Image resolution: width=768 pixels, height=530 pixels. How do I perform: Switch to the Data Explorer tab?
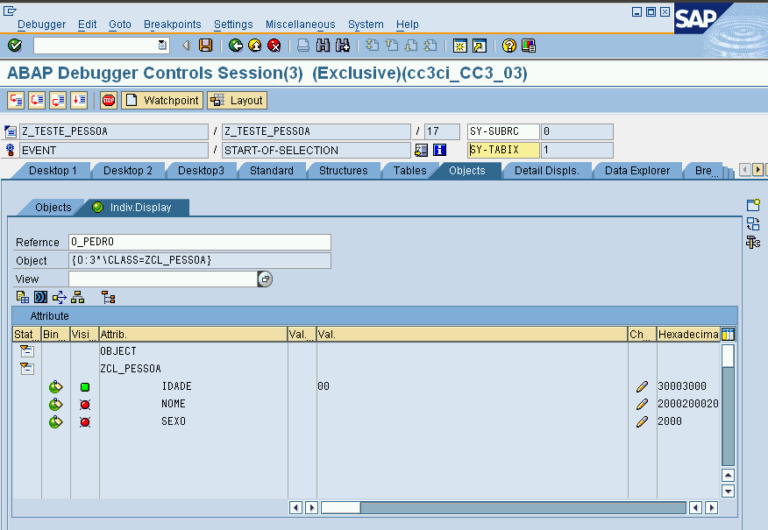tap(637, 171)
